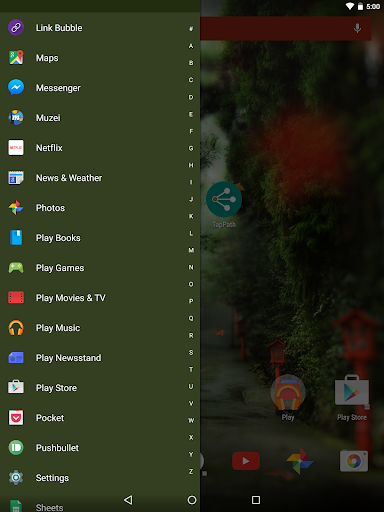
Task: Open the Pocket app icon
Action: [16, 418]
